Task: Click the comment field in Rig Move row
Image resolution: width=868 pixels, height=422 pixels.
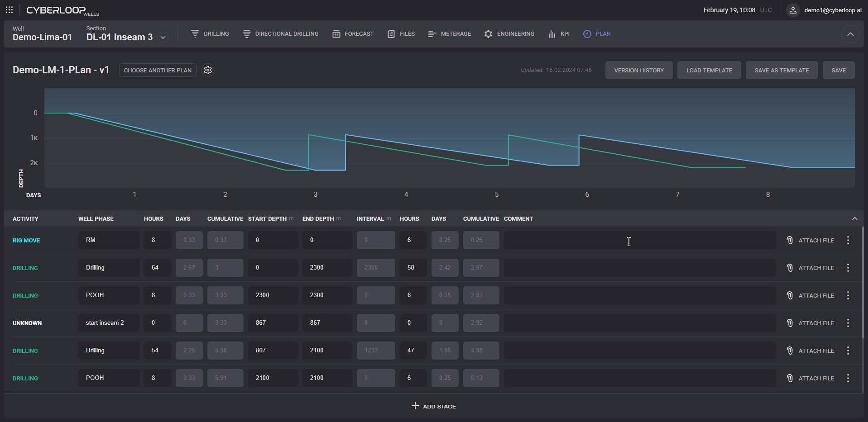Action: click(639, 240)
